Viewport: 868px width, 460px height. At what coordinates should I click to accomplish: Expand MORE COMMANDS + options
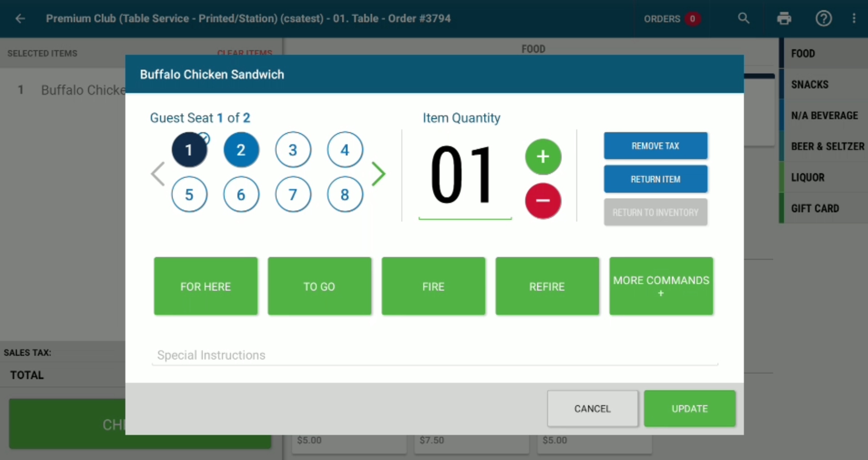(661, 286)
